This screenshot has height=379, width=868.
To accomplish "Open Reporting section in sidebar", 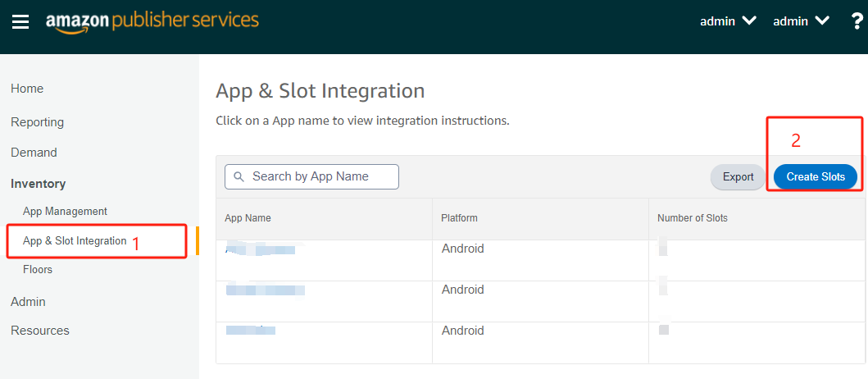I will [x=37, y=122].
